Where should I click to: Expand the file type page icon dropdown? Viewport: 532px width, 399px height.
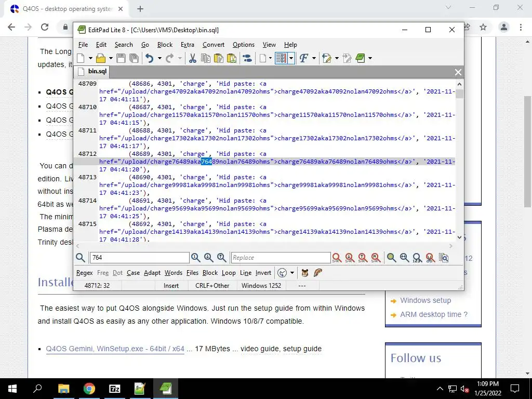pyautogui.click(x=270, y=58)
